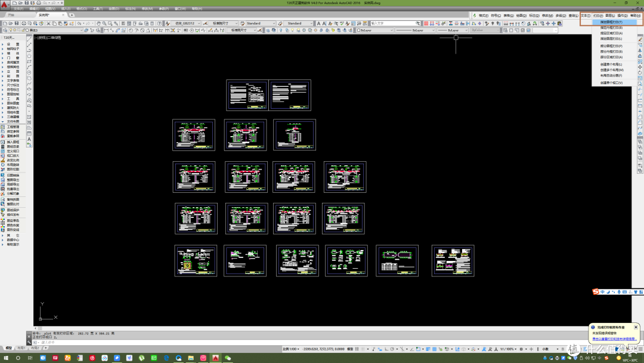Switch to the 布局2 layout tab
Screen dimensions: 644x363
pyautogui.click(x=35, y=348)
